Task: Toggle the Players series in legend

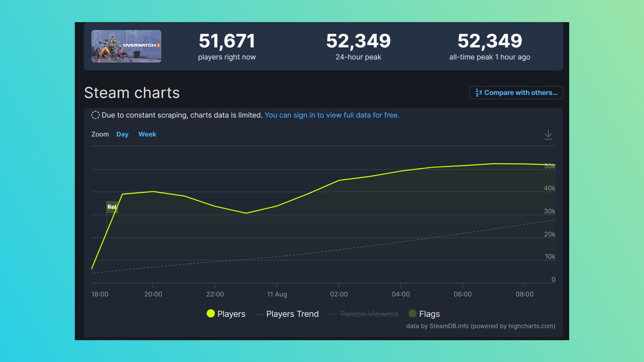Action: [x=226, y=314]
